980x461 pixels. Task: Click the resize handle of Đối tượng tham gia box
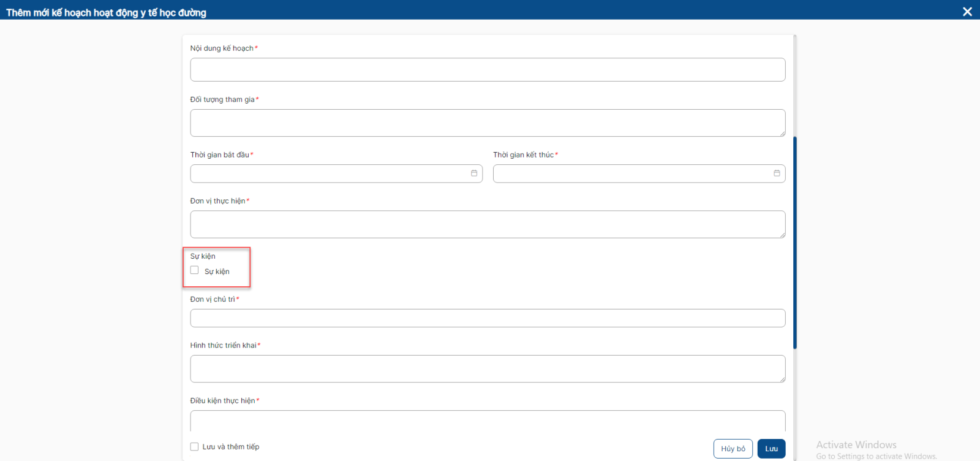[x=782, y=134]
